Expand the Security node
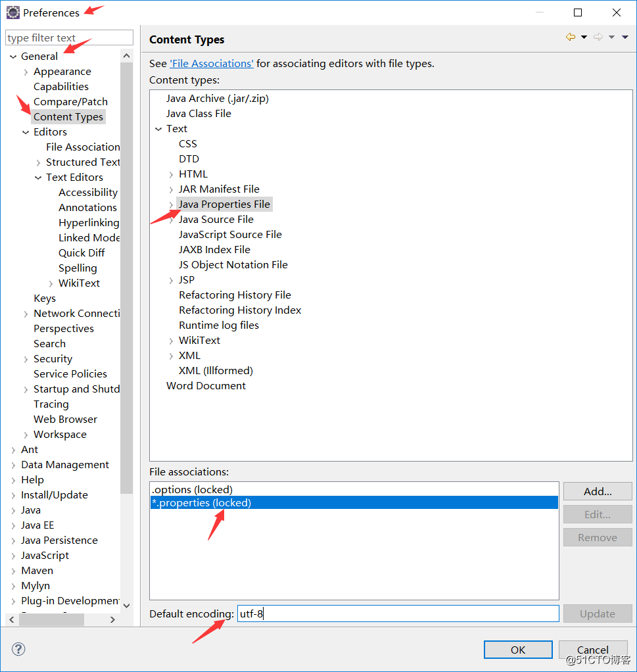The height and width of the screenshot is (672, 637). (26, 359)
